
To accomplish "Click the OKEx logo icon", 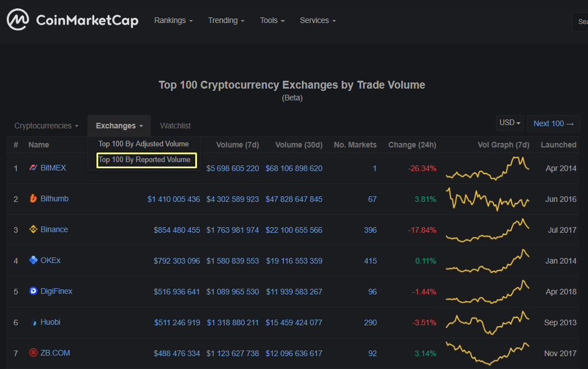I will [34, 260].
